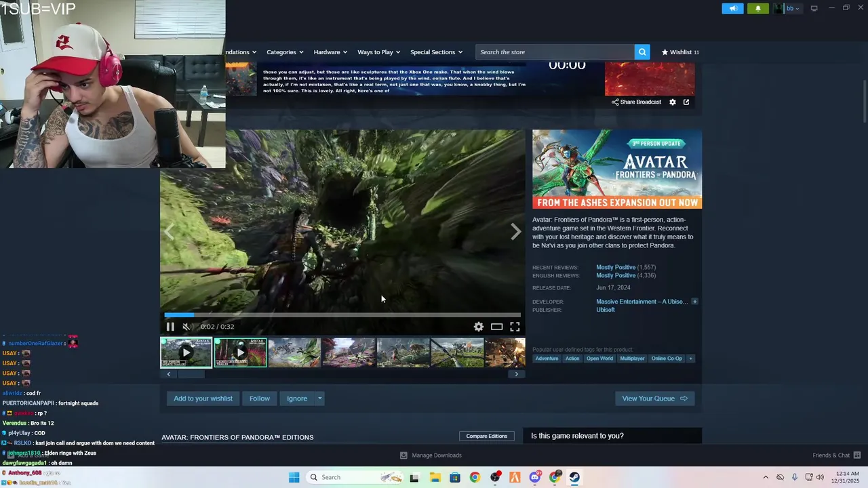Follow this game

point(259,399)
